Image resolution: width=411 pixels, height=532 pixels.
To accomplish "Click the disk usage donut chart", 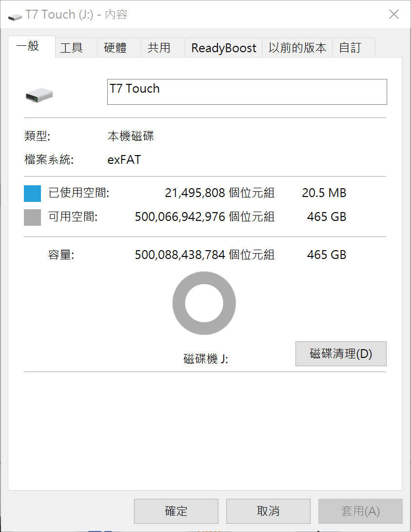I will (204, 303).
